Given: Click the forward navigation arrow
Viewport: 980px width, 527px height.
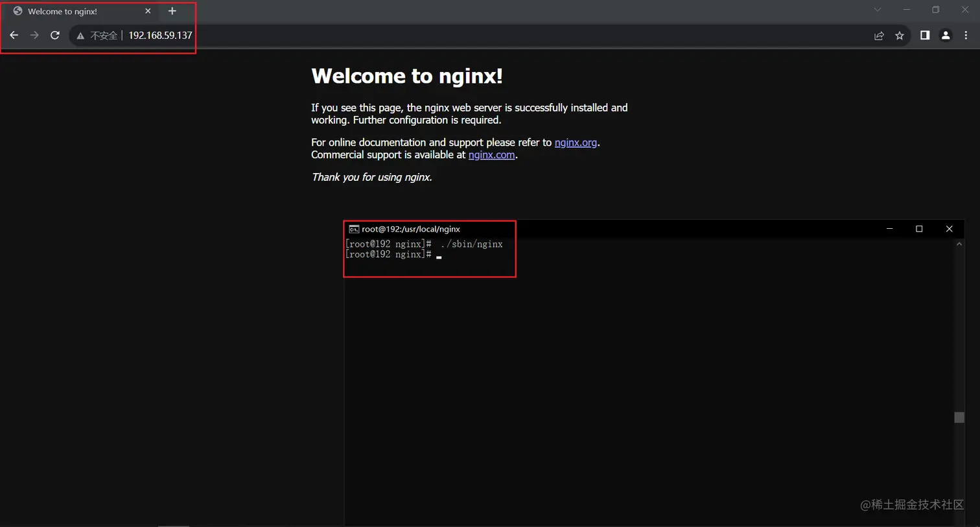Looking at the screenshot, I should 34,35.
